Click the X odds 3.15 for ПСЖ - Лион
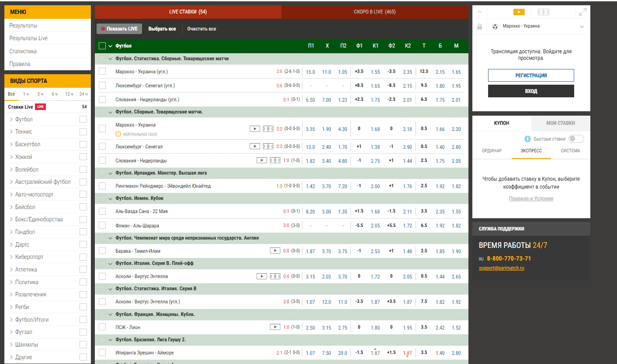 click(x=326, y=328)
